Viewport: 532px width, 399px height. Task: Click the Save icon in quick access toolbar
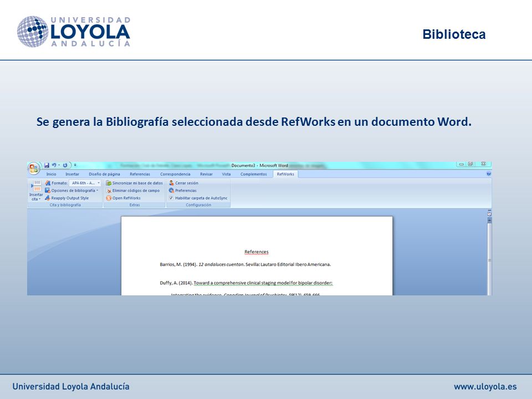[47, 165]
